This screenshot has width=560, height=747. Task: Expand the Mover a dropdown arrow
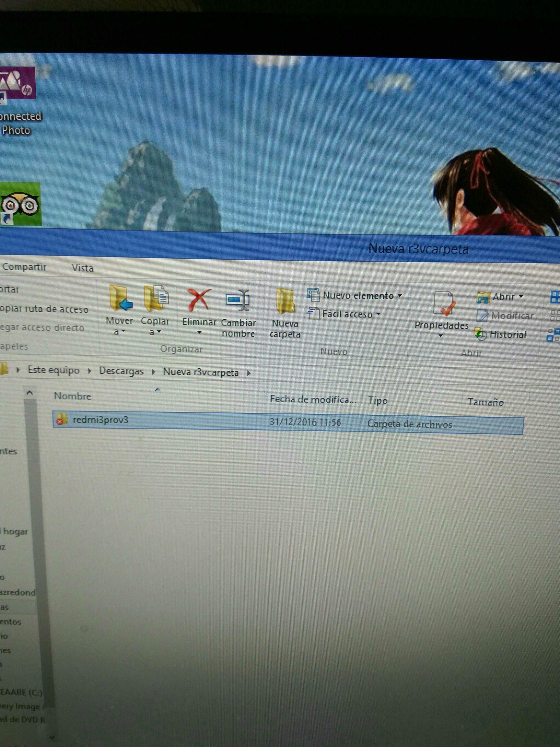[x=123, y=331]
